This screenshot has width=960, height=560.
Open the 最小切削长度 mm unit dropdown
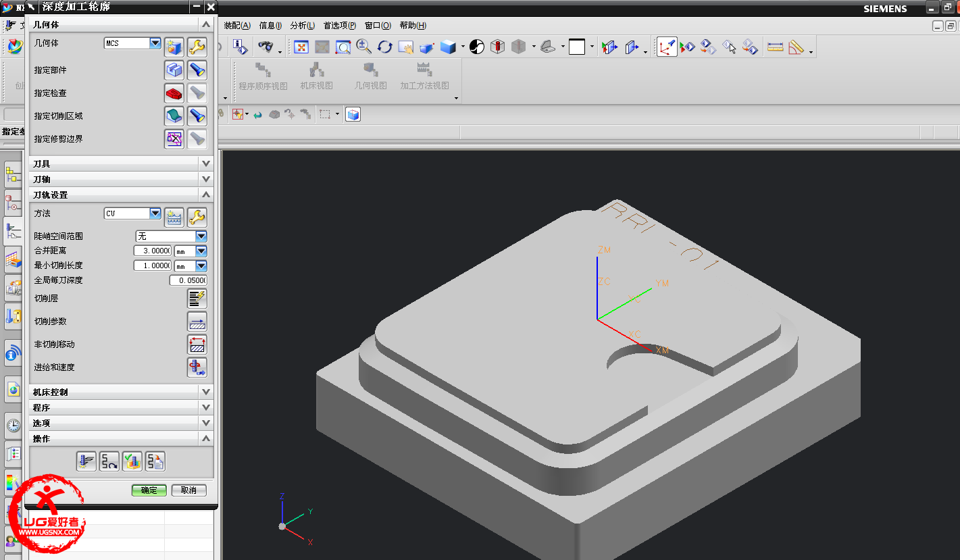[x=201, y=265]
